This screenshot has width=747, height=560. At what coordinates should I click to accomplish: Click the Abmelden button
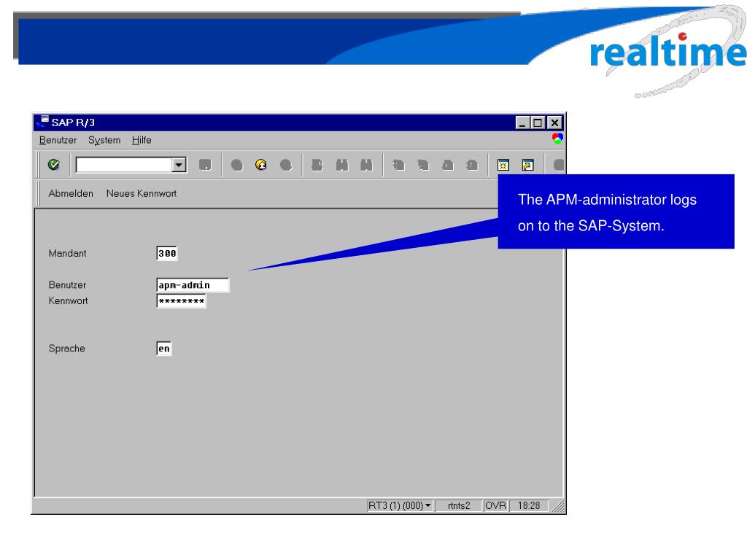(71, 193)
